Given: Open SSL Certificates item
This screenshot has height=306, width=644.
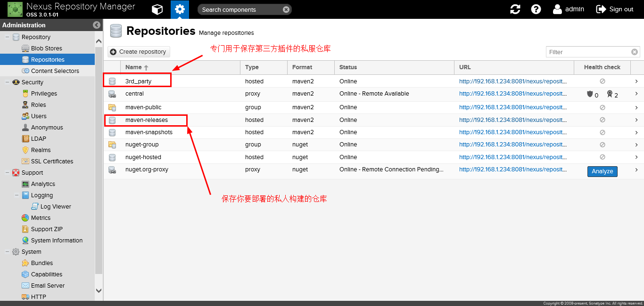Looking at the screenshot, I should pyautogui.click(x=52, y=161).
